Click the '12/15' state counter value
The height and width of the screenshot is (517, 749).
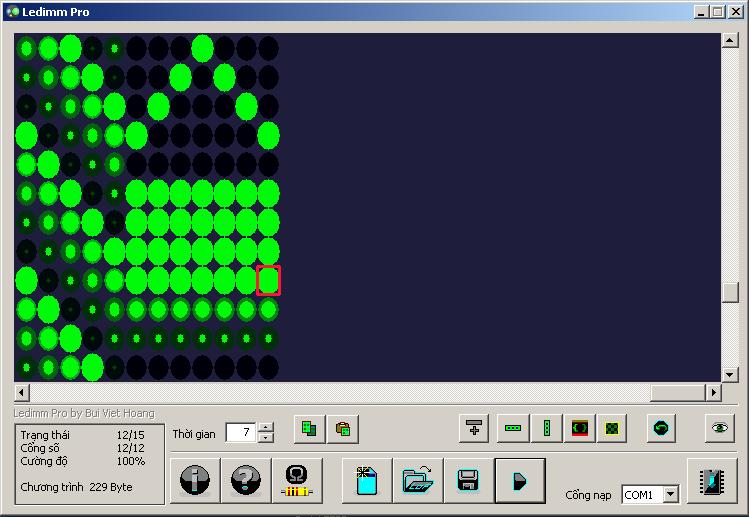click(130, 435)
